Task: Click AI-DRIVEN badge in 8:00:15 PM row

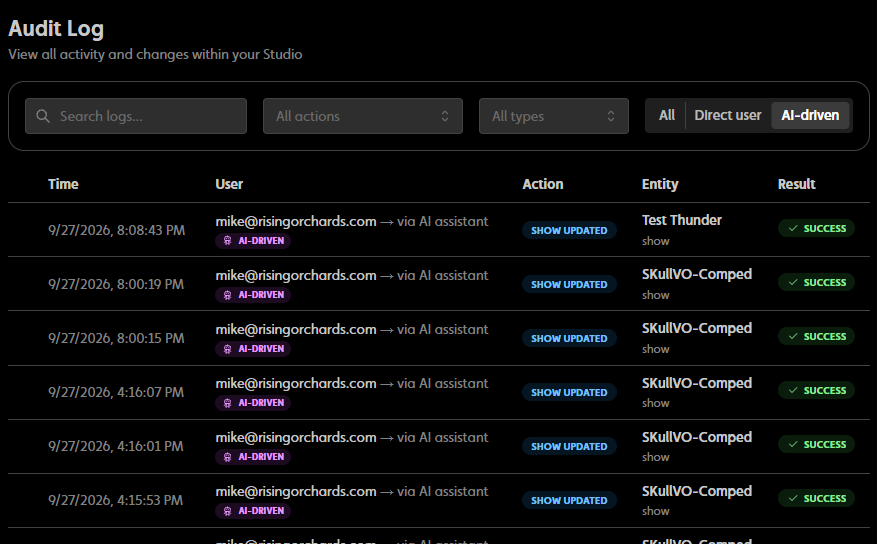Action: click(253, 349)
